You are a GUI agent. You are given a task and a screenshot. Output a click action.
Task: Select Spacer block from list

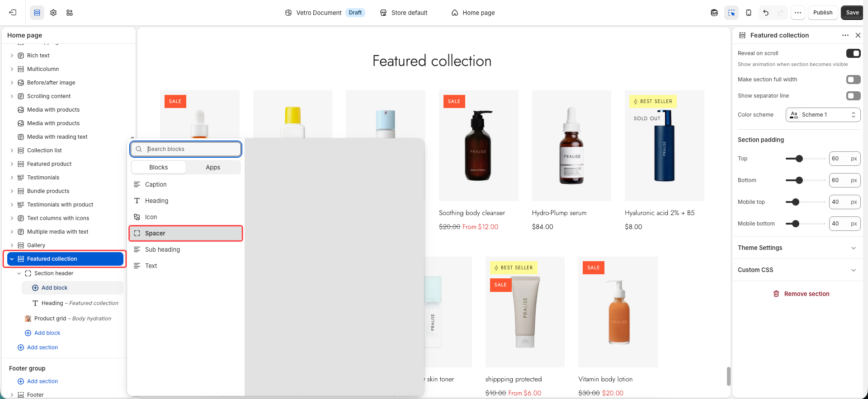click(x=186, y=233)
